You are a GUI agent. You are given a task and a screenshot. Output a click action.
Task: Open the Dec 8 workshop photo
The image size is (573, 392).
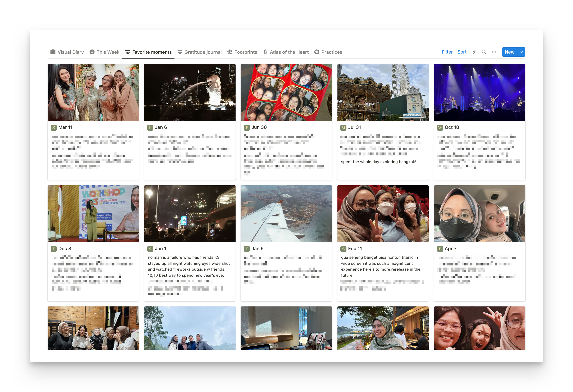click(x=93, y=214)
